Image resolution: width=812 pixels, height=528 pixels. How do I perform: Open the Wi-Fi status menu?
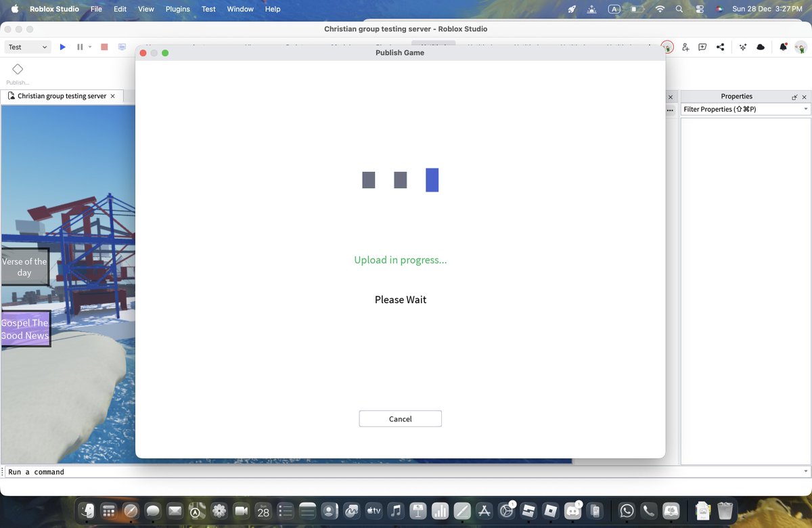pyautogui.click(x=660, y=9)
